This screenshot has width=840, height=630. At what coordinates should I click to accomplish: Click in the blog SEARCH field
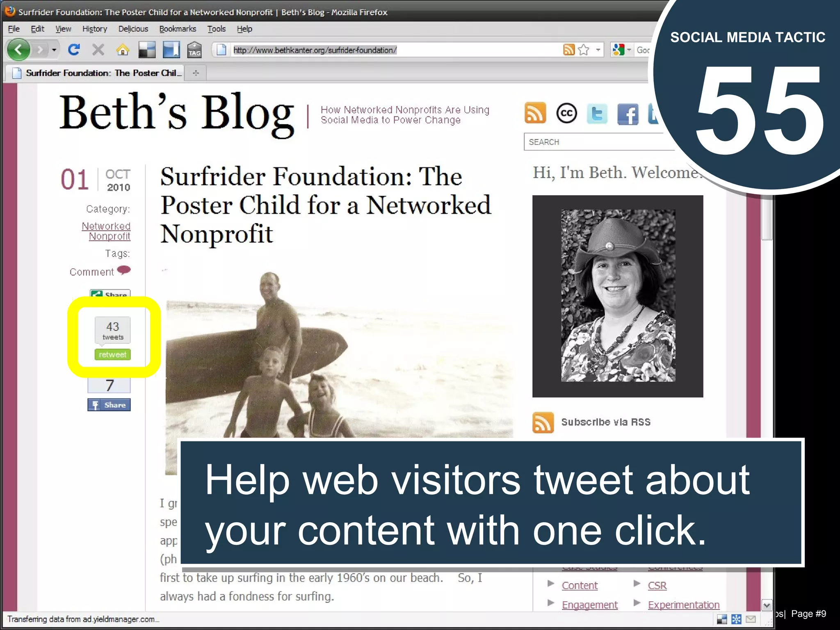[x=599, y=142]
